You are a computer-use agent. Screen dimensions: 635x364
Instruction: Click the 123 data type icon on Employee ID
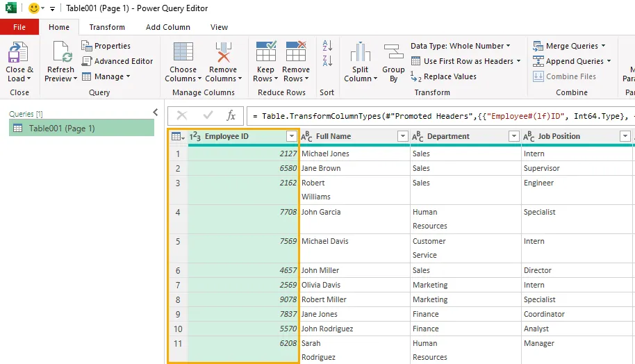pyautogui.click(x=195, y=136)
